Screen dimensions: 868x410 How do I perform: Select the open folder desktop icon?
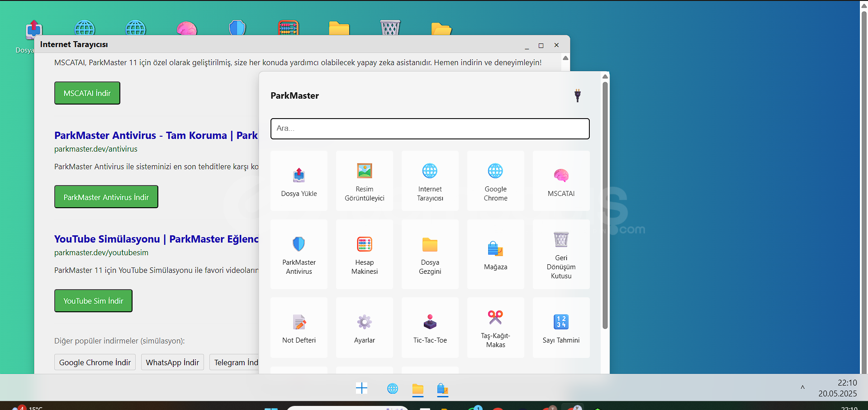(441, 29)
